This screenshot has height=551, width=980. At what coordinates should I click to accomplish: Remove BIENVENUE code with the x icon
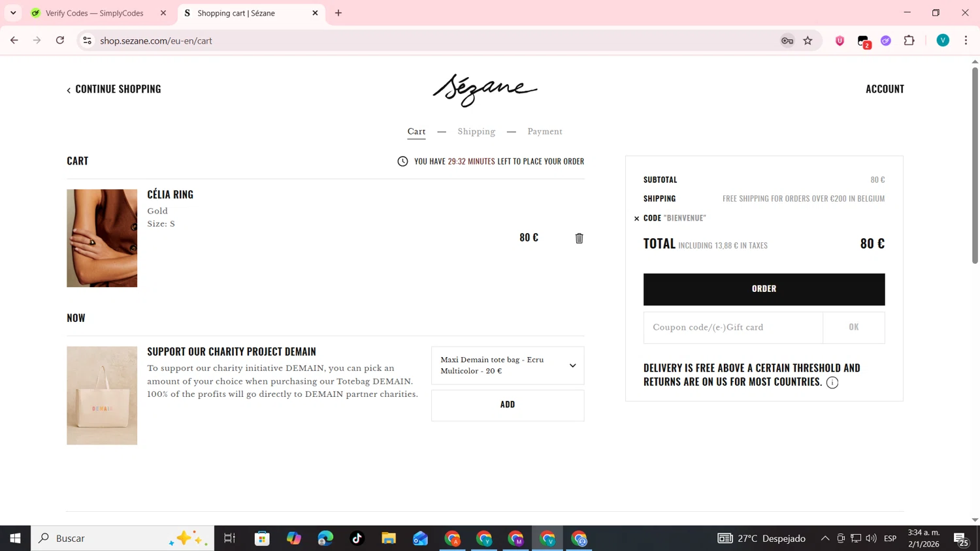click(x=636, y=219)
